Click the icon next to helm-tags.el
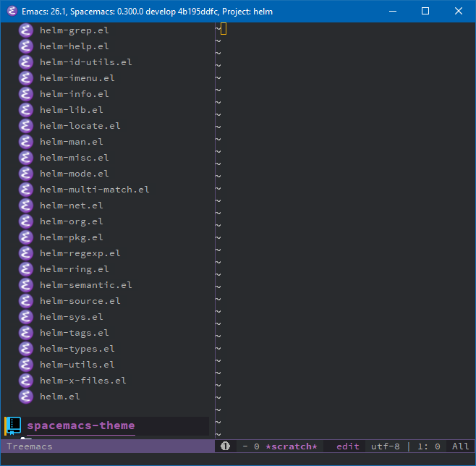476x466 pixels. (26, 333)
